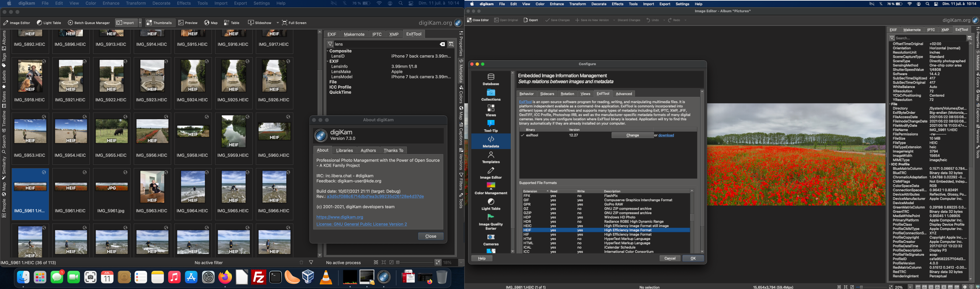Focus the Search field in Image Editor metadata panel
Screen dimensions: 980x289
[931, 38]
